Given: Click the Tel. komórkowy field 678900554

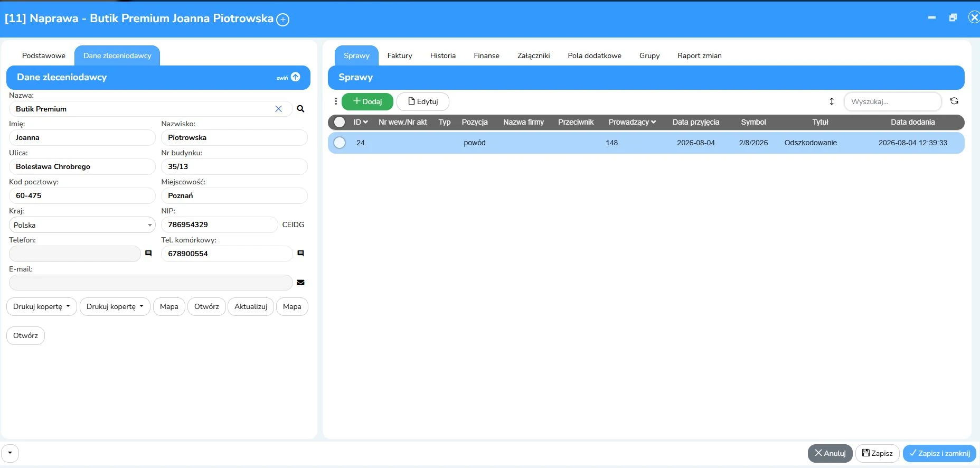Looking at the screenshot, I should pos(227,254).
